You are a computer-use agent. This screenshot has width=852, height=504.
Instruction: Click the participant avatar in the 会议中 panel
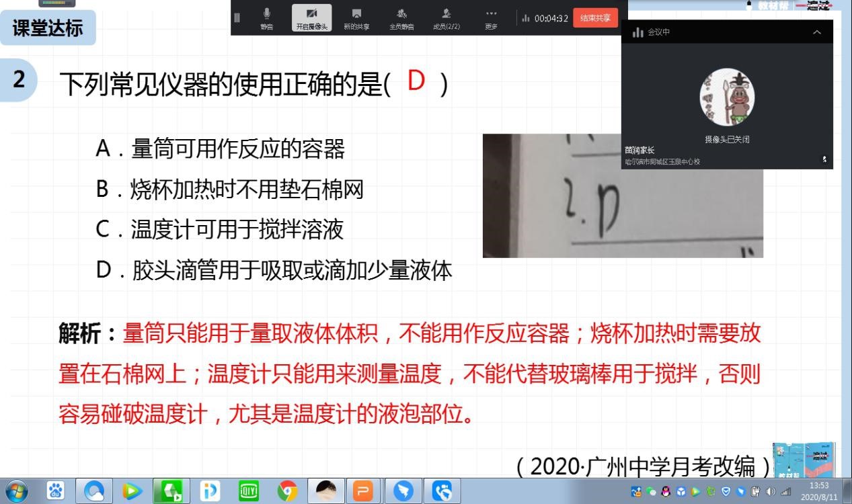point(727,97)
